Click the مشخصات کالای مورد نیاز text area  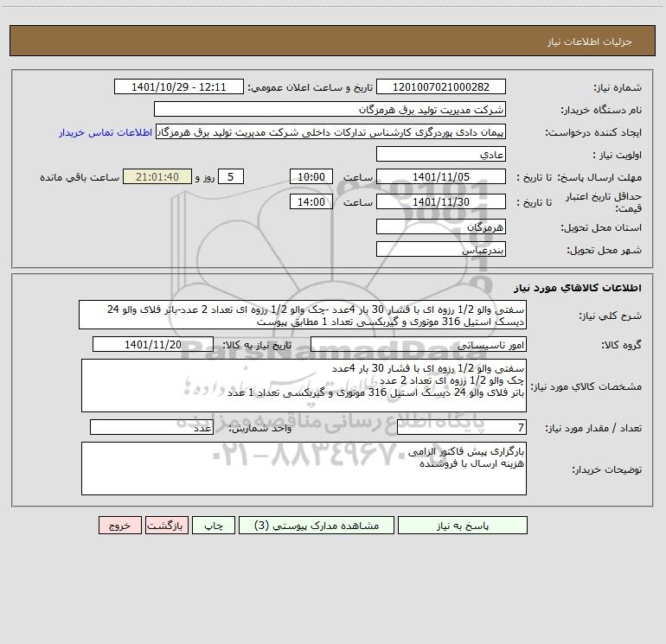tap(304, 386)
